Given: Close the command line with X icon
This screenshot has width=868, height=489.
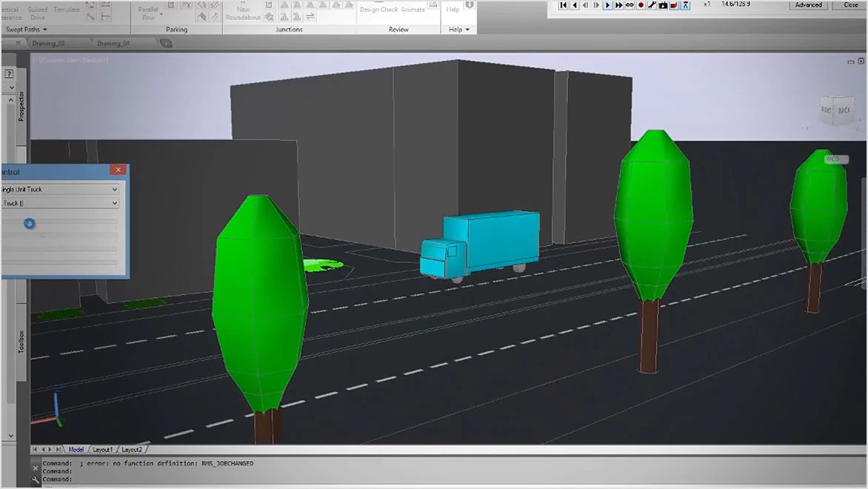Looking at the screenshot, I should coord(36,468).
